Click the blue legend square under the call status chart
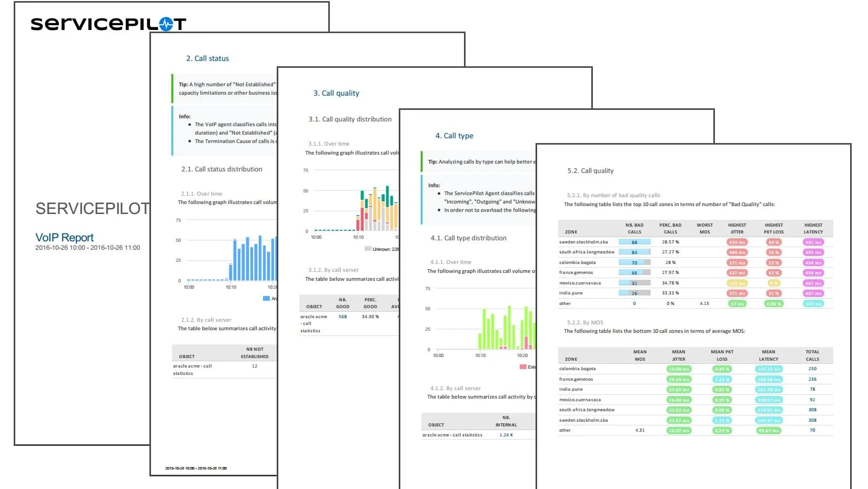 click(x=265, y=298)
